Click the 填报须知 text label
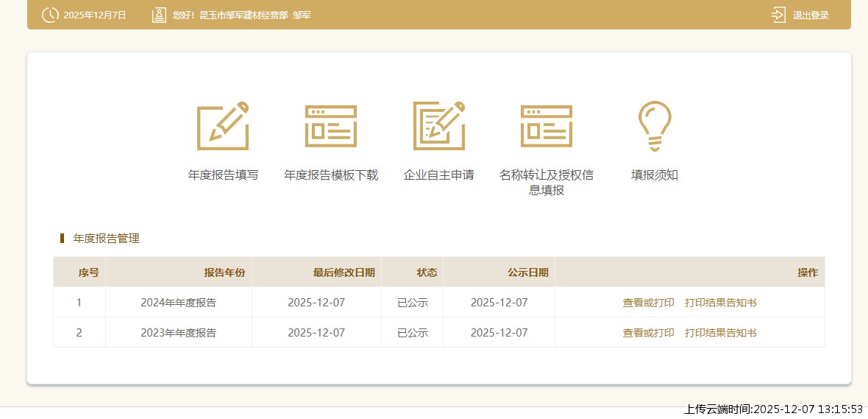 point(655,175)
